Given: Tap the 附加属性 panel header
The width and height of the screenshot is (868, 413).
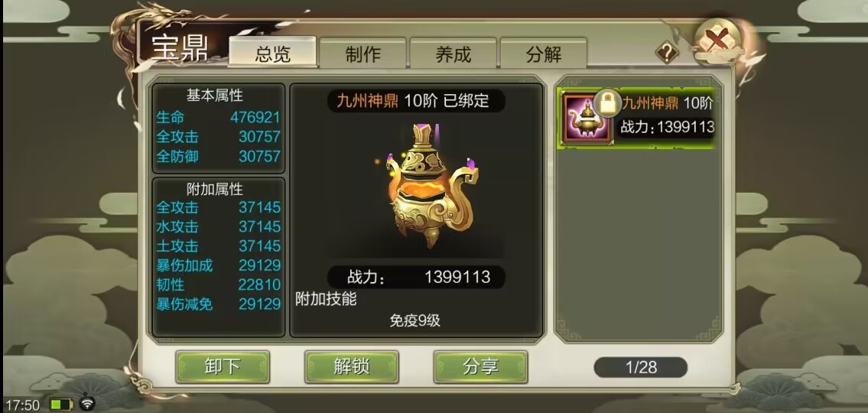Looking at the screenshot, I should pyautogui.click(x=215, y=190).
